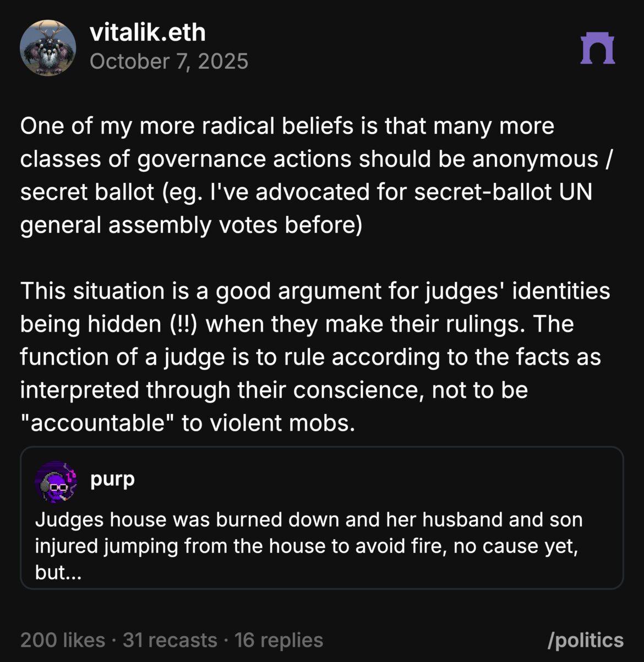
Task: Show the 31 recasts
Action: click(x=170, y=640)
